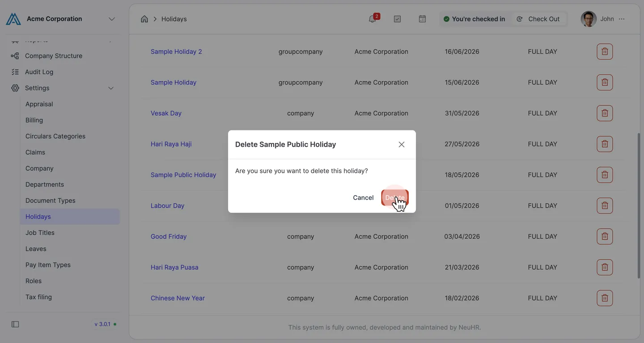Click John's profile avatar
The image size is (644, 343).
pyautogui.click(x=589, y=19)
